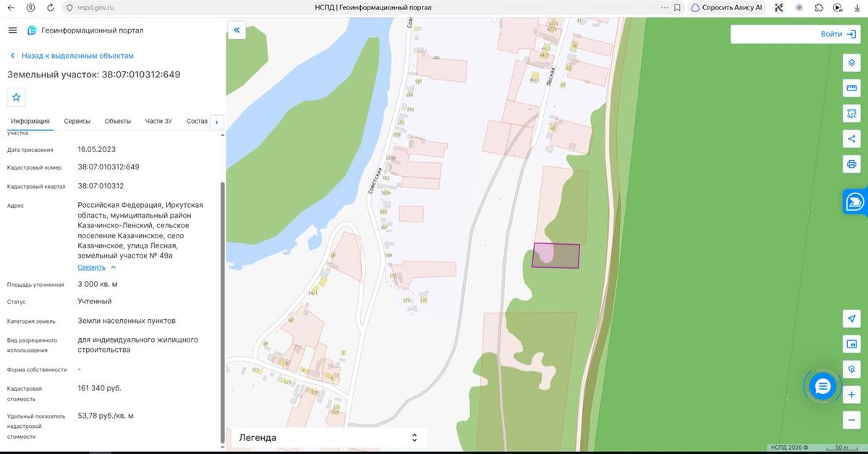868x454 pixels.
Task: Add parcel to favorites with star
Action: (17, 97)
